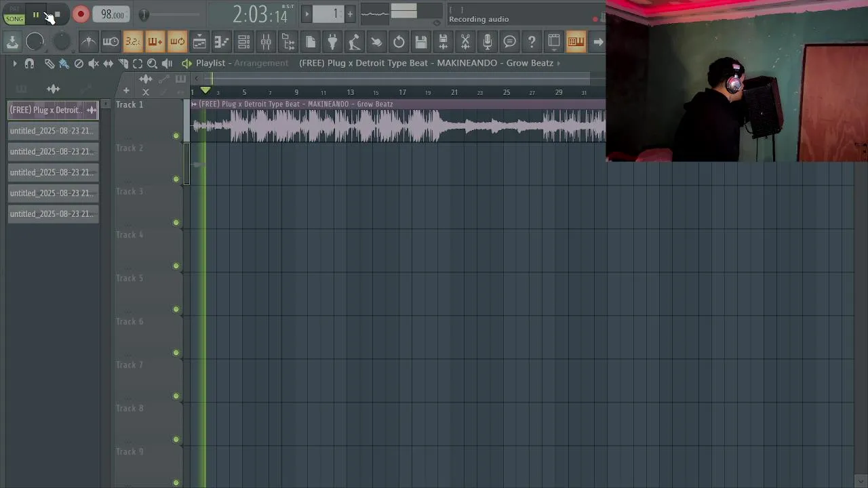This screenshot has height=488, width=868.
Task: Select the Slice tool in Playlist toolbar
Action: [x=123, y=63]
